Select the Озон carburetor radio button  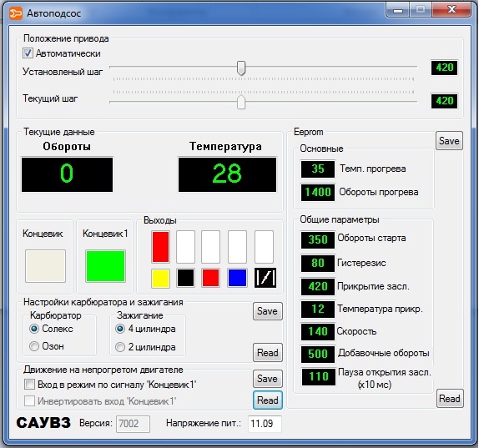(34, 346)
